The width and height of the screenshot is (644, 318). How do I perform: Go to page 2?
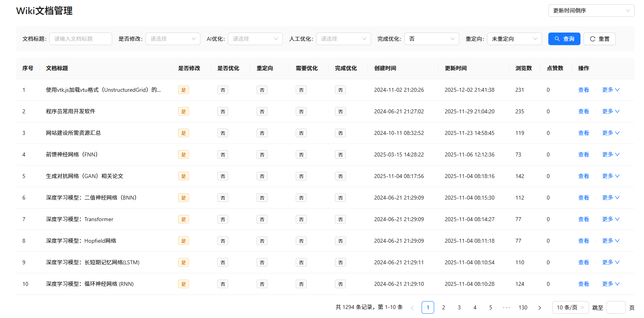click(x=444, y=308)
